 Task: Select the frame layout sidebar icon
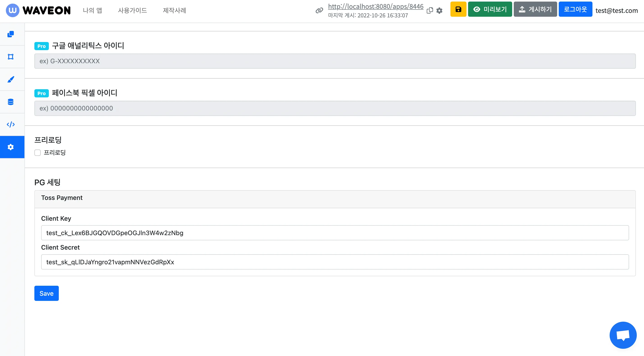tap(10, 57)
